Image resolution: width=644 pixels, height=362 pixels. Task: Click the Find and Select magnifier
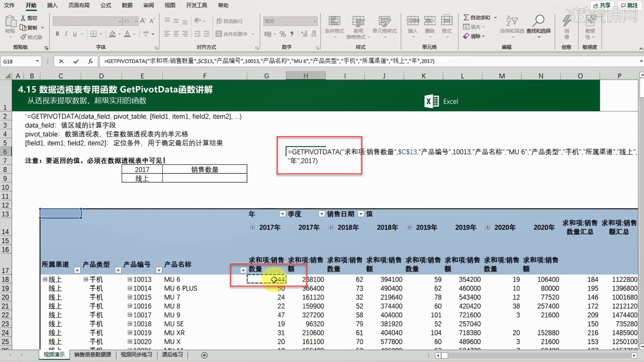coord(538,21)
